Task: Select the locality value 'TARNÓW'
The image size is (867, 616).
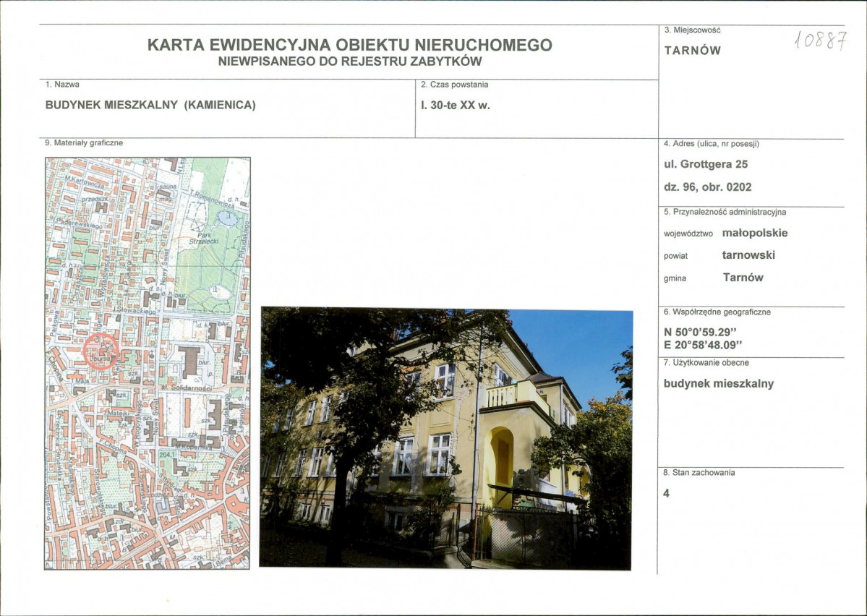Action: pos(693,51)
